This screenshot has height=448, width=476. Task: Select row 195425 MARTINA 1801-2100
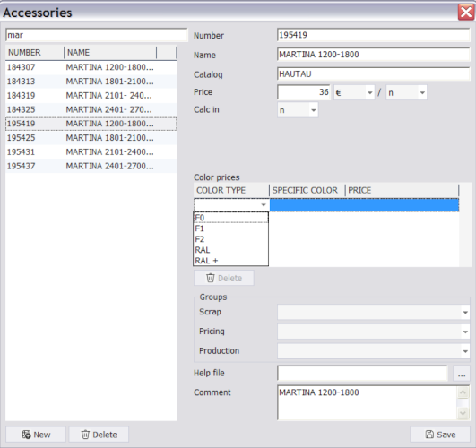pos(91,138)
